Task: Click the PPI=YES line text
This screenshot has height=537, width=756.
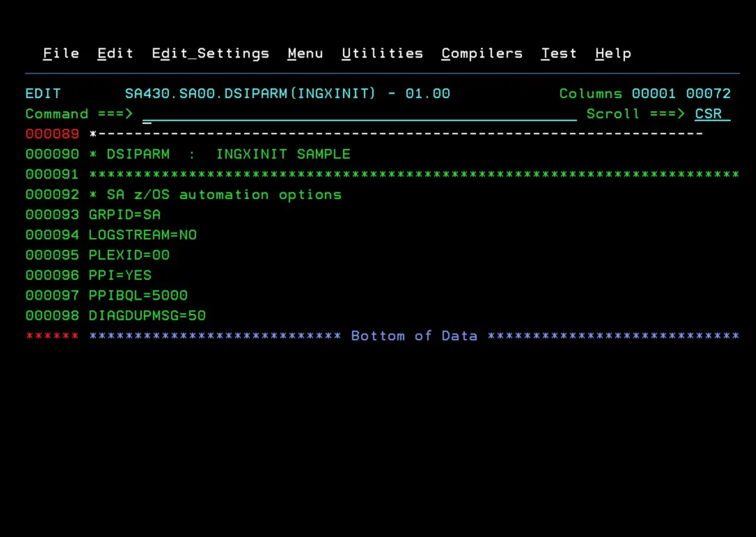Action: pos(120,276)
